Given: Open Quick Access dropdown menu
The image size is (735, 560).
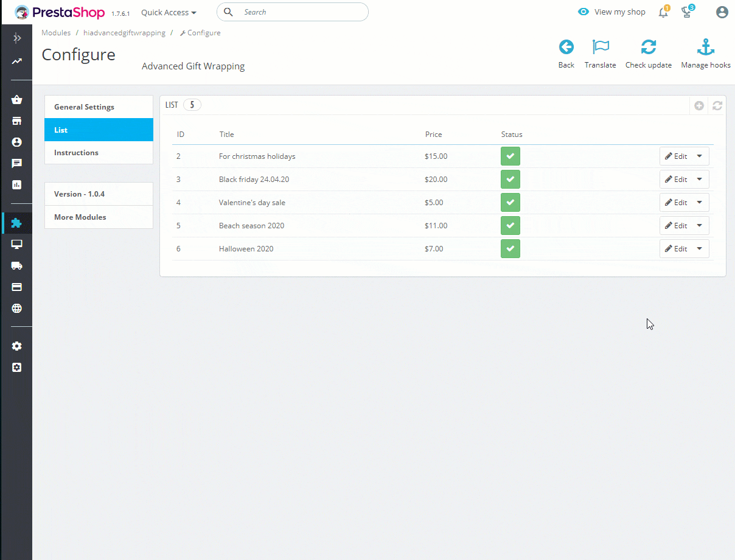Looking at the screenshot, I should tap(169, 12).
